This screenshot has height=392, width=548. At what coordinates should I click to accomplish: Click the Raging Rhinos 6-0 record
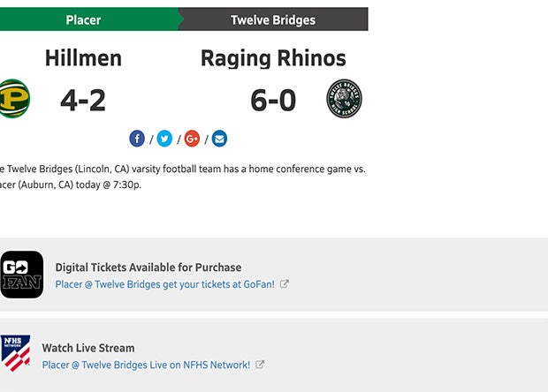click(x=273, y=100)
